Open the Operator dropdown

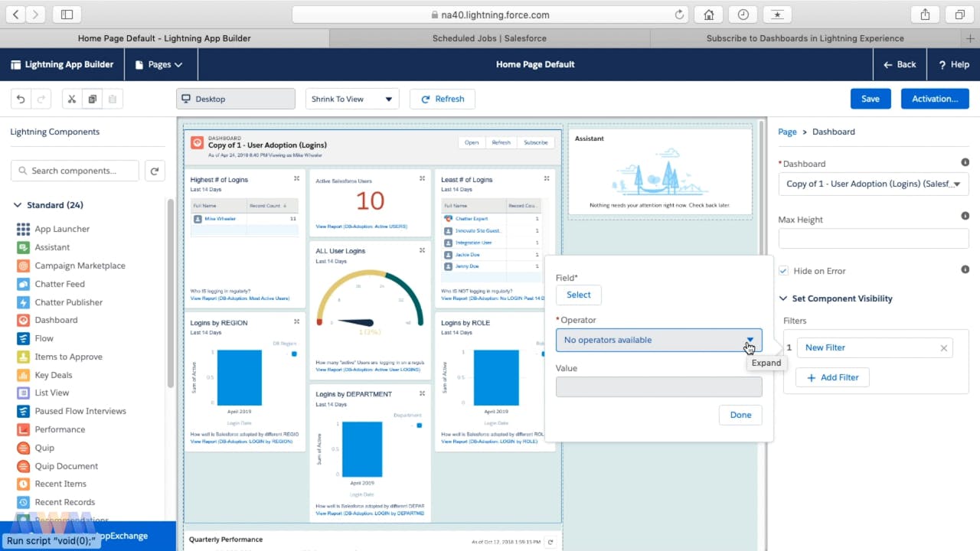click(x=658, y=340)
